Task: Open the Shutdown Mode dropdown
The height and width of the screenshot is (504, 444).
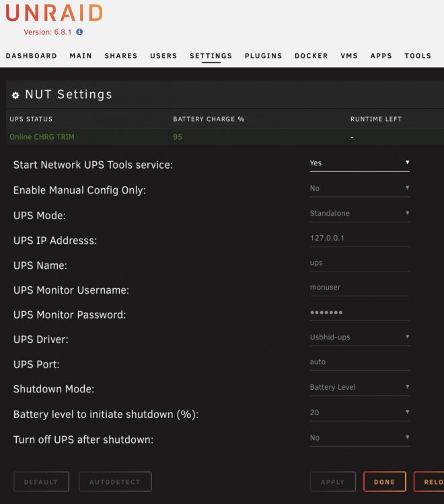Action: 359,387
